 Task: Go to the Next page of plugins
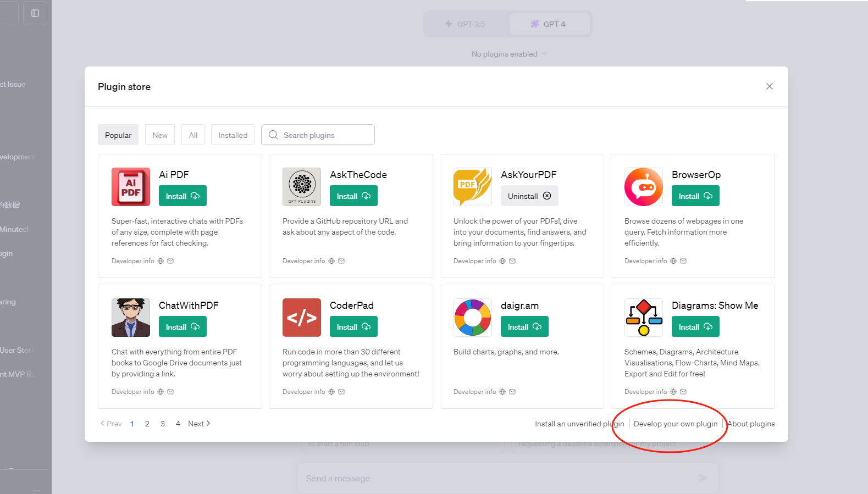click(x=199, y=424)
